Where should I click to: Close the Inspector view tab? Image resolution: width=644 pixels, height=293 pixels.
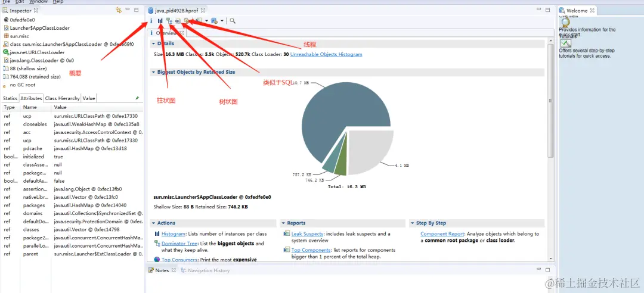(36, 10)
